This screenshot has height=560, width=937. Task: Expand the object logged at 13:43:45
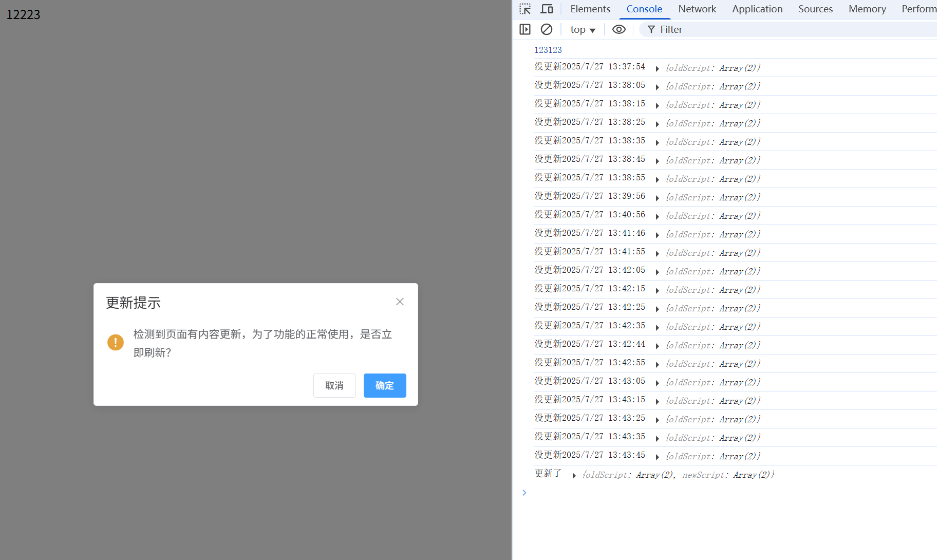tap(657, 457)
